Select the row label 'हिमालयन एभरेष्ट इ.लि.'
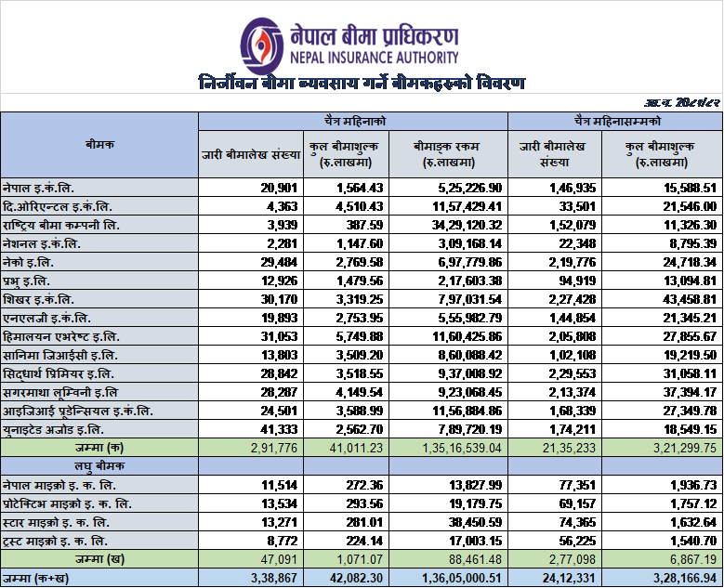The width and height of the screenshot is (724, 588). 61,336
